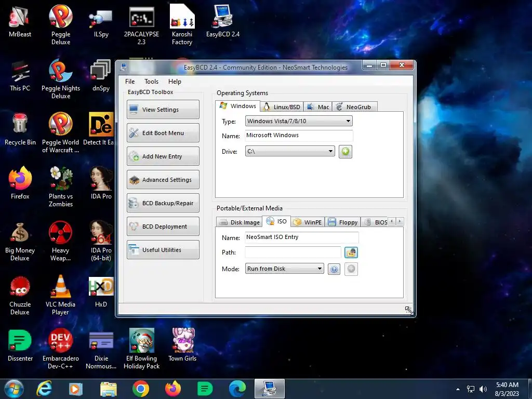
Task: Select the dnSpy desktop icon
Action: [101, 76]
